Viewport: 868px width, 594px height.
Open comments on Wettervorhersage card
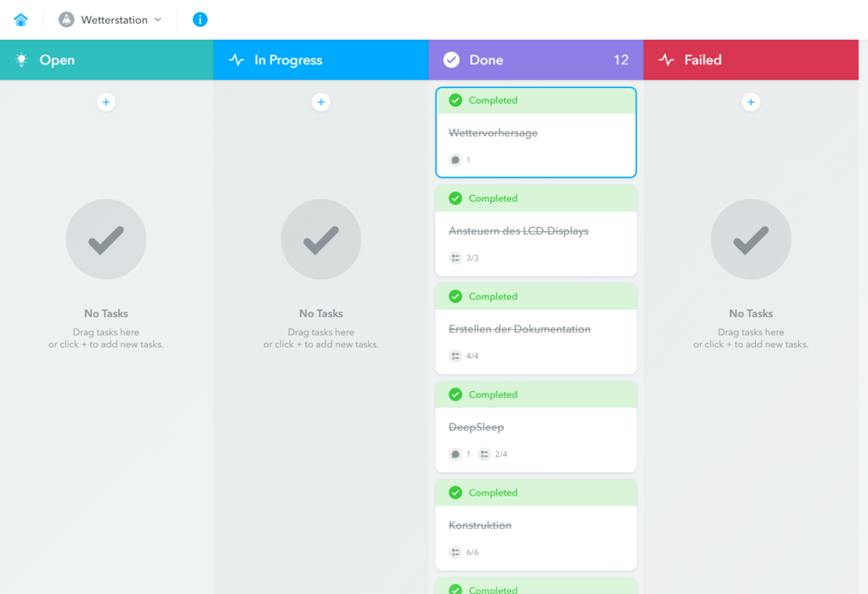[456, 160]
